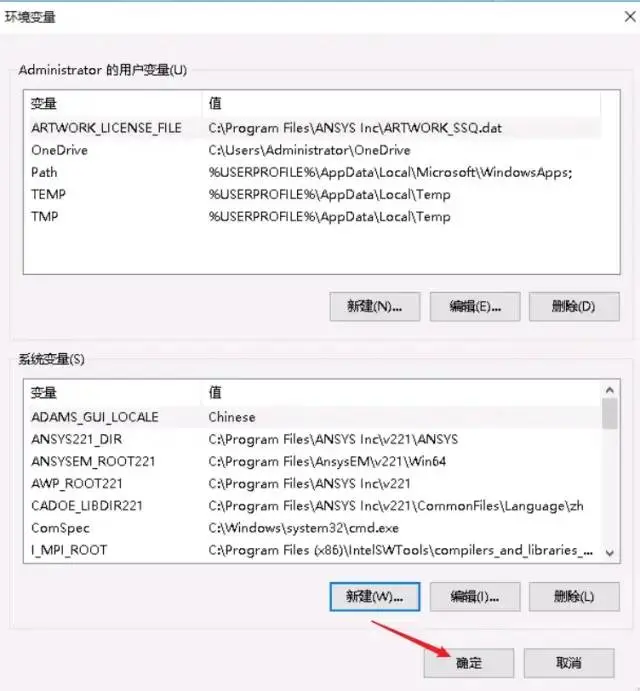Cancel the dialog with 取消

tap(569, 663)
